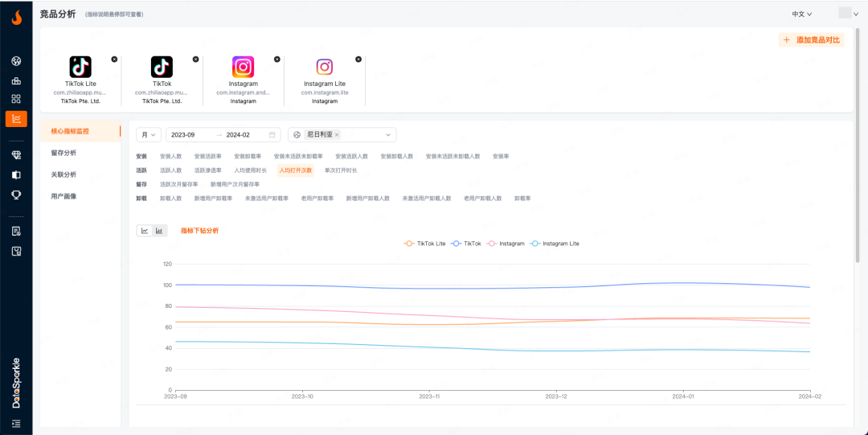Click the diamond icon in sidebar
Image resolution: width=868 pixels, height=435 pixels.
pyautogui.click(x=16, y=155)
